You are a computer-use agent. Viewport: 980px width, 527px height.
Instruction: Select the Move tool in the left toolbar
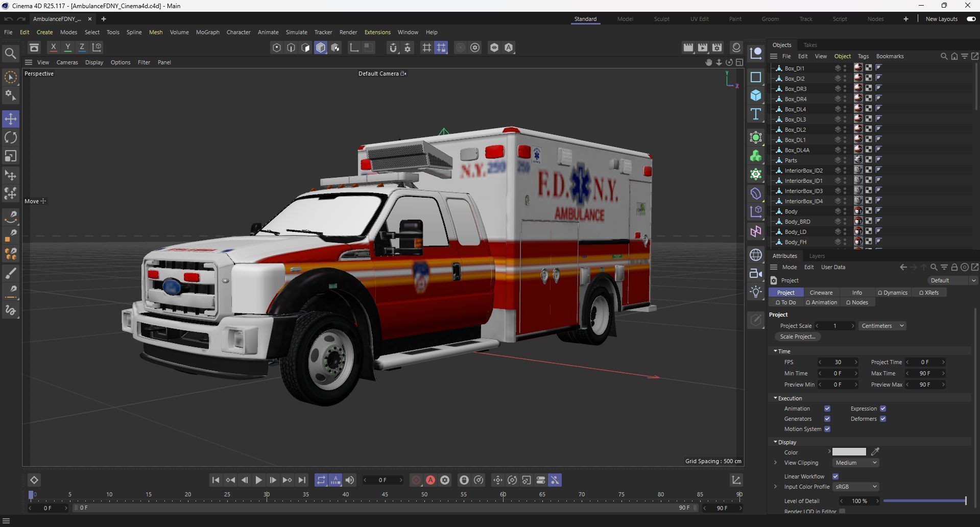point(11,119)
